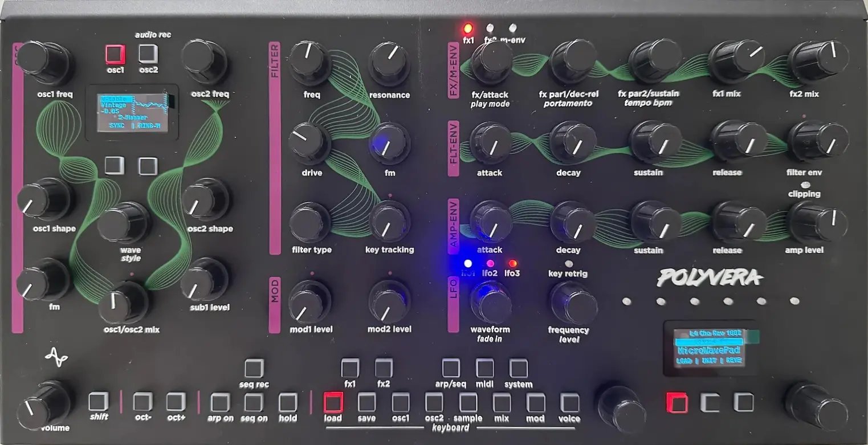Click the FLT-ENV sustain knob
This screenshot has height=445, width=868.
tap(654, 142)
